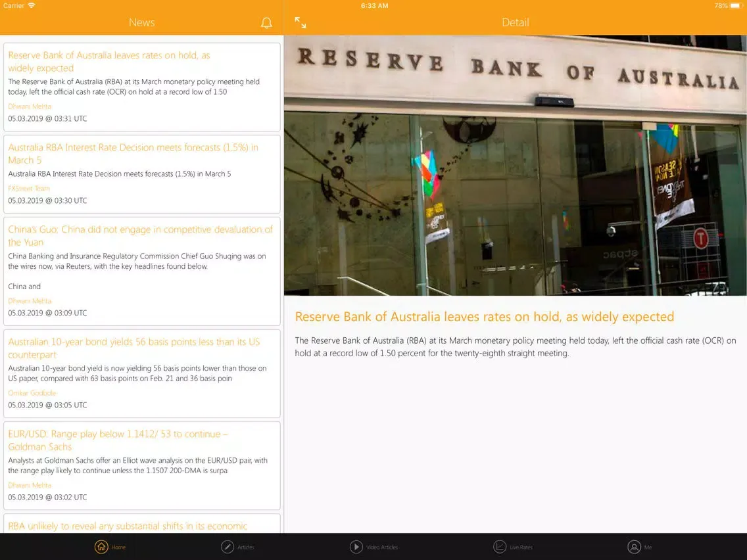This screenshot has width=747, height=560.
Task: Select timestamp '05.03.2019 @ 03:31 UTC'
Action: 47,118
